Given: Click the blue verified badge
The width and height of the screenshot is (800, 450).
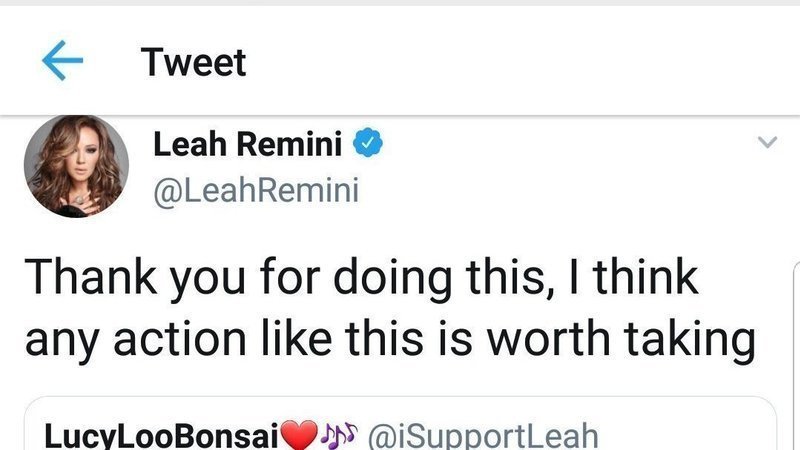Looking at the screenshot, I should tap(370, 145).
